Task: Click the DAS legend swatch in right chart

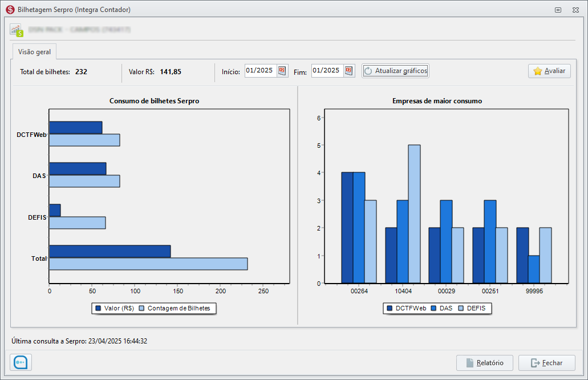Action: 434,308
